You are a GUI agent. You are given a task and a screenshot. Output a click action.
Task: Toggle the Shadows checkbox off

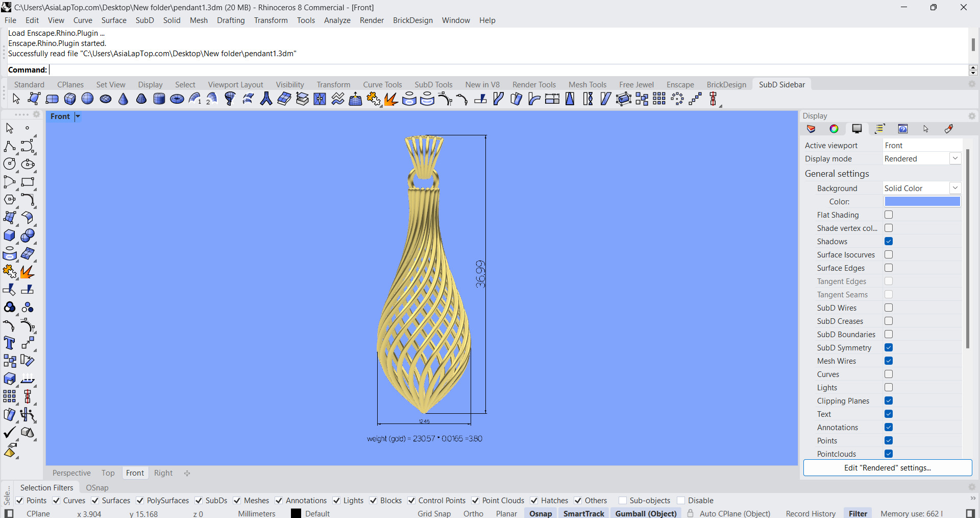889,241
